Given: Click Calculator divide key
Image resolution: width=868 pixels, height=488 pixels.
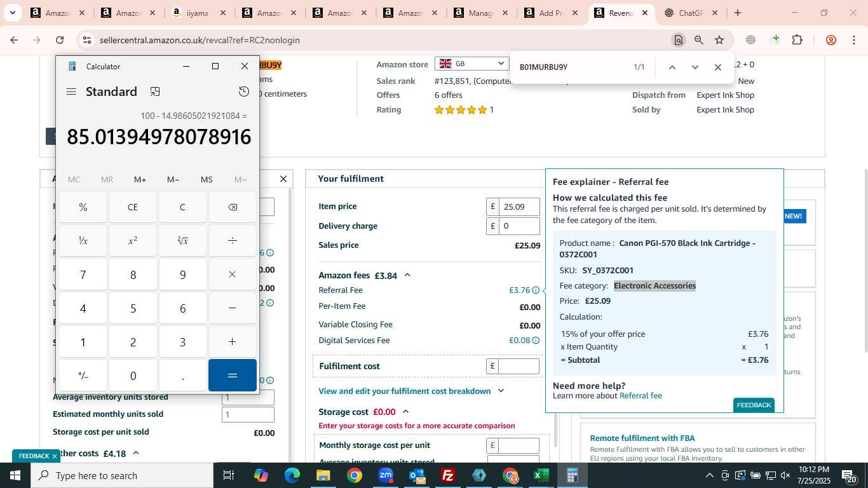Looking at the screenshot, I should click(233, 241).
